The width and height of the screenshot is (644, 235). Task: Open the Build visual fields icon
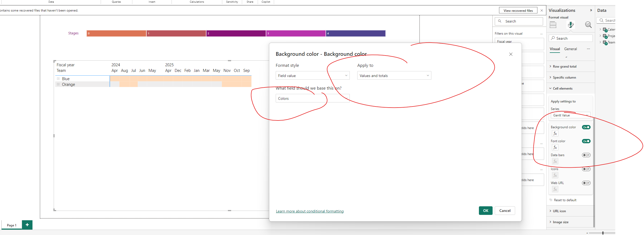pos(553,25)
